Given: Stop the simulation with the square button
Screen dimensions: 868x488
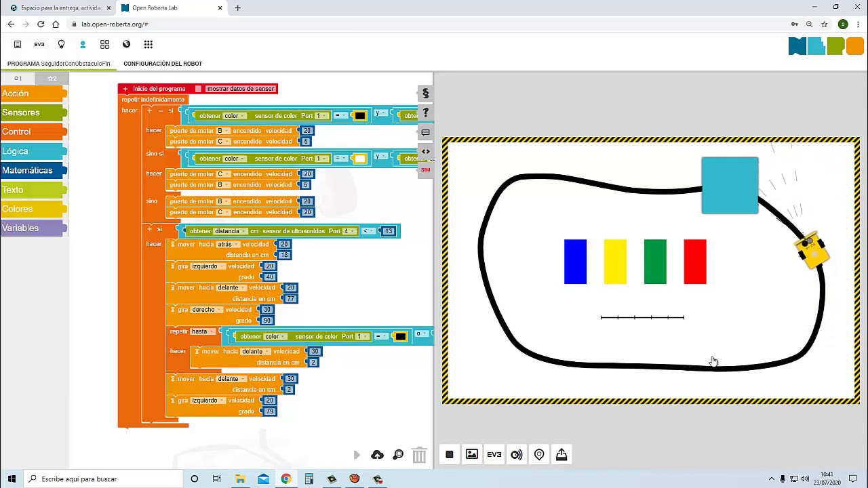Looking at the screenshot, I should (449, 455).
